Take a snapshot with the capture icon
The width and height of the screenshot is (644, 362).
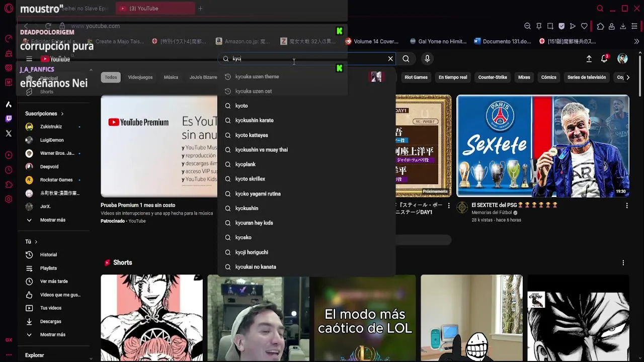click(x=550, y=26)
